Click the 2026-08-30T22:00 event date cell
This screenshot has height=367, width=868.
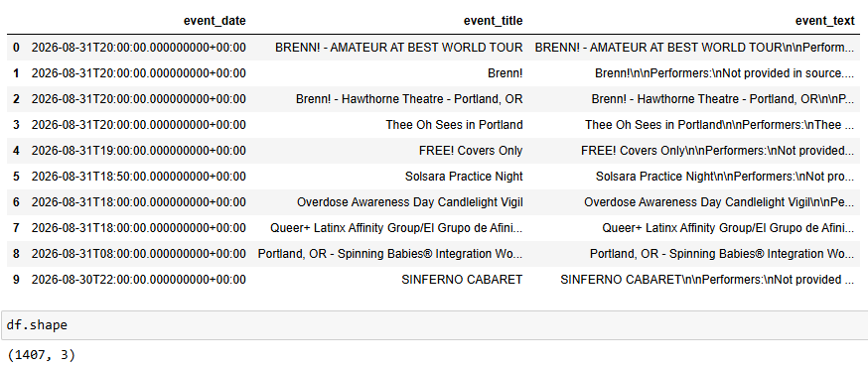[138, 280]
